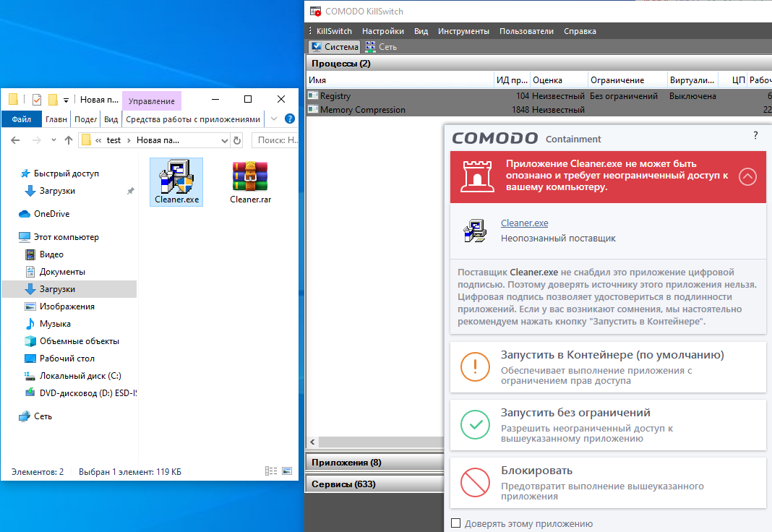The image size is (772, 532).
Task: Switch Explorer to large thumbnails view icon
Action: coord(287,471)
